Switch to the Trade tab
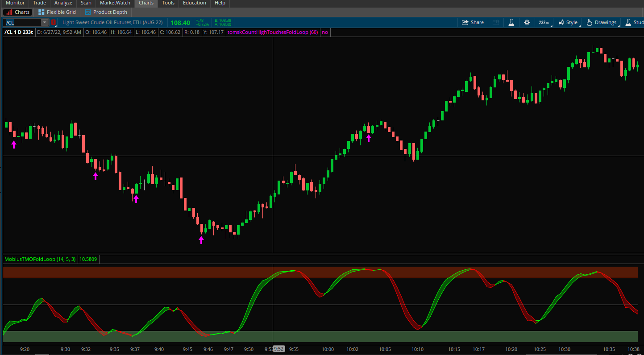 click(39, 3)
